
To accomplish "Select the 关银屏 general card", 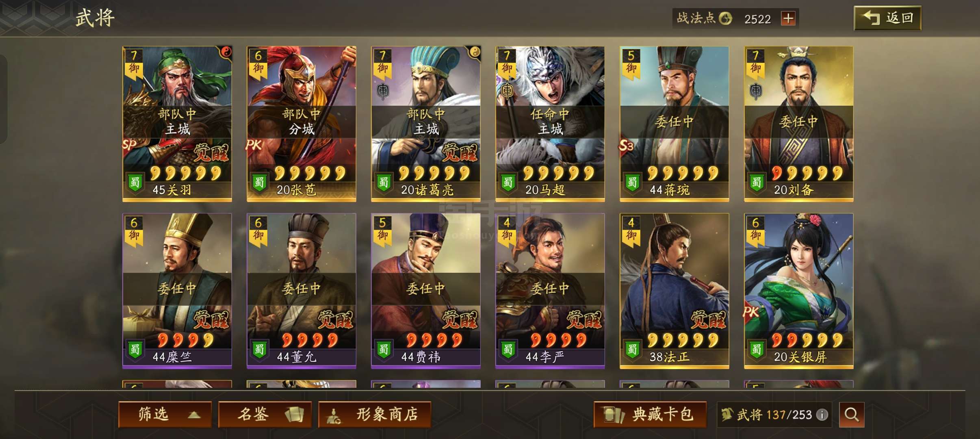I will [x=798, y=291].
